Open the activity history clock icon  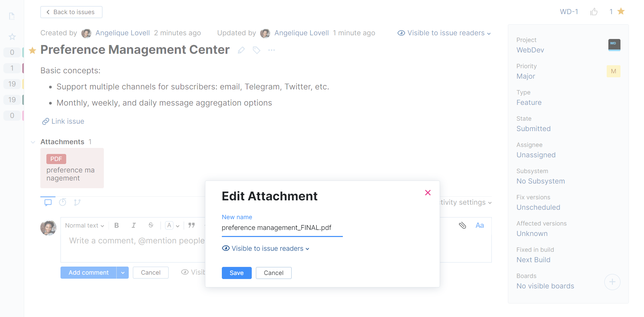tap(63, 202)
